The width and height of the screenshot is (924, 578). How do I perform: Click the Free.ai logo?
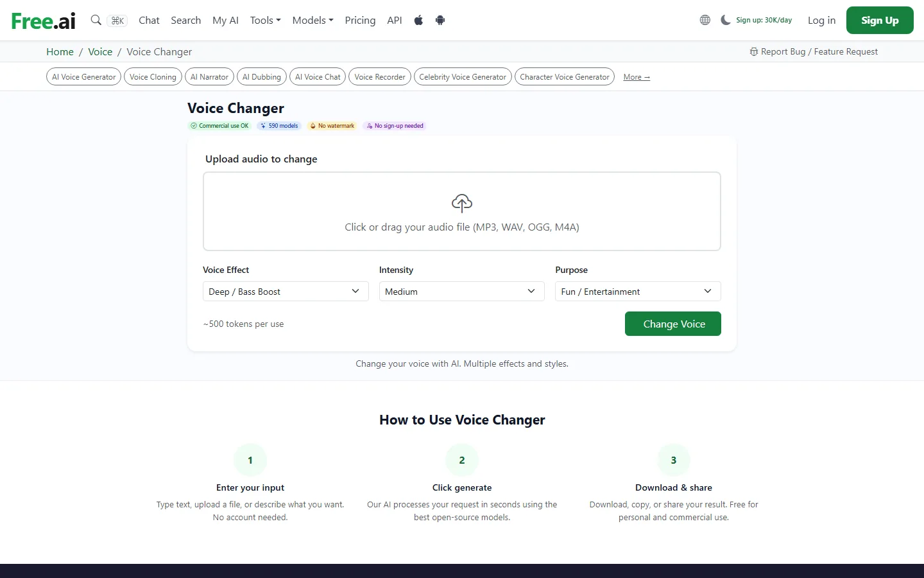coord(44,21)
